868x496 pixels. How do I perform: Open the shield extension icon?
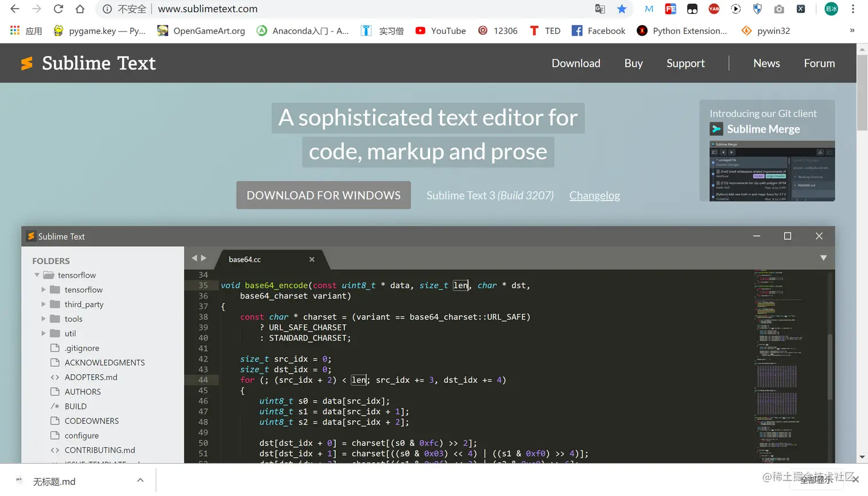pos(757,9)
